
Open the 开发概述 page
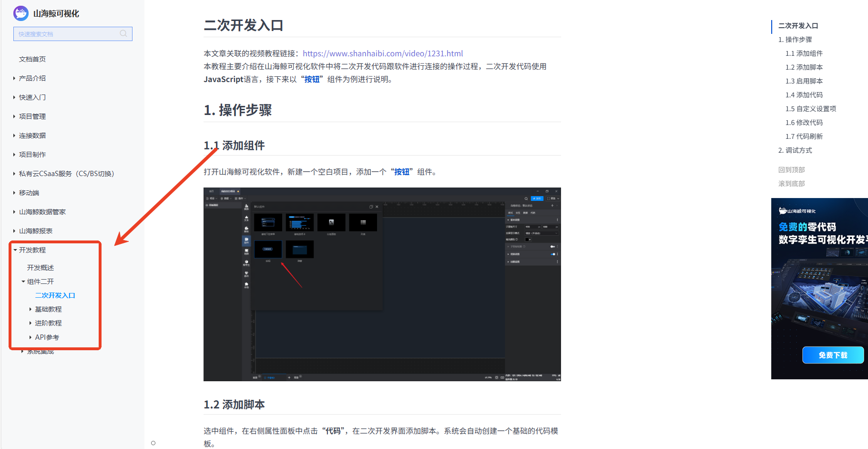(x=41, y=268)
